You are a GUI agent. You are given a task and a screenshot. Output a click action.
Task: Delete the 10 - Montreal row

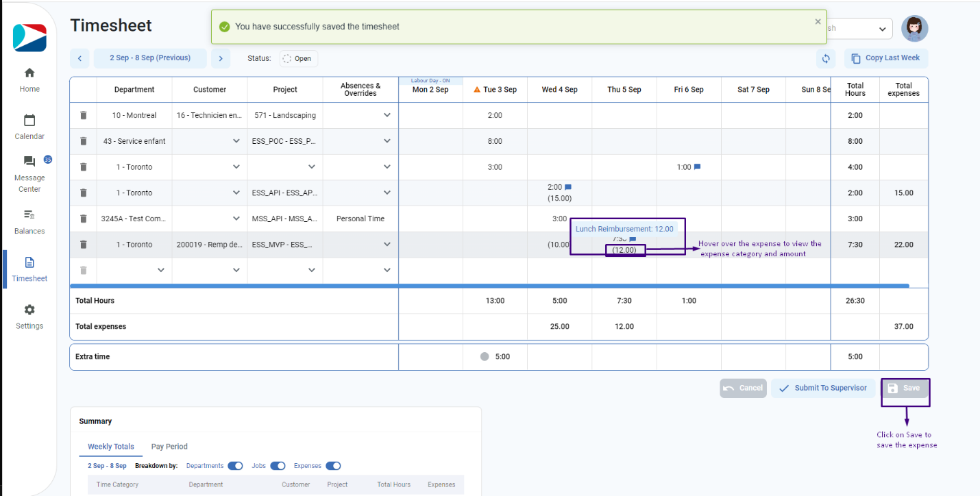84,115
